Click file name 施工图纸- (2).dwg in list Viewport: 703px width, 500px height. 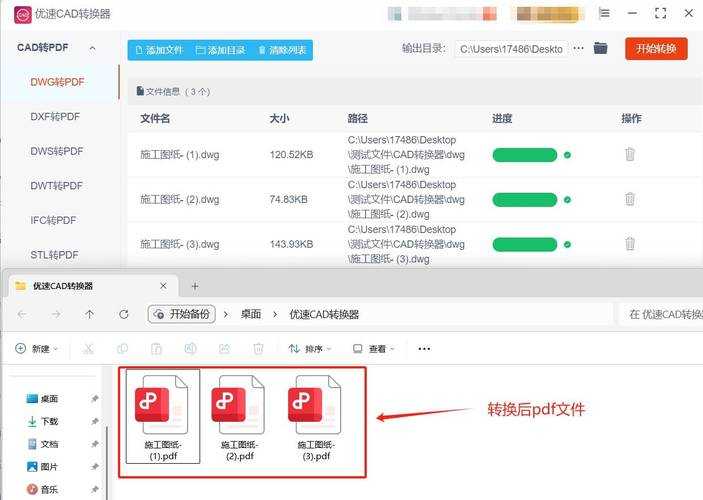180,200
